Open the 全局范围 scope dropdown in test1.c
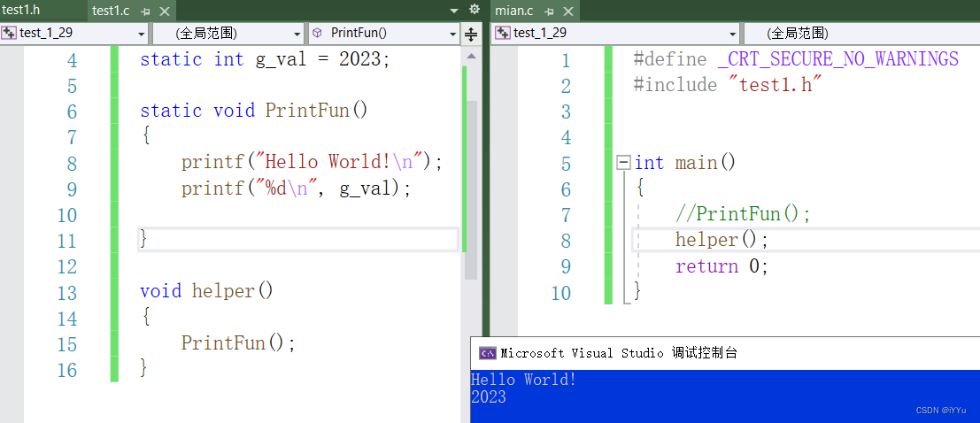This screenshot has height=423, width=980. (228, 34)
